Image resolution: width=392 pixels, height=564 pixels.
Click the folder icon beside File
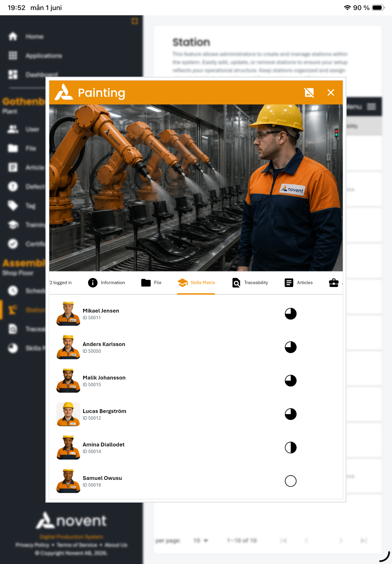(146, 283)
